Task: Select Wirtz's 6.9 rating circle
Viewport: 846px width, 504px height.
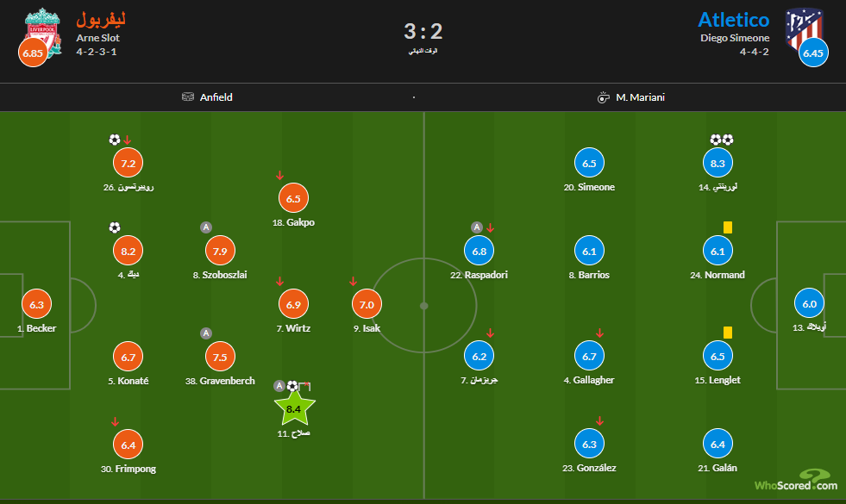Action: coord(293,304)
